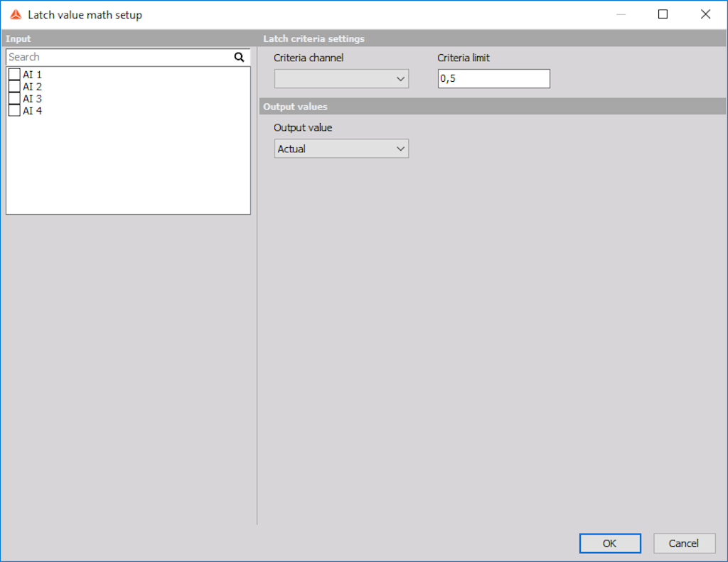
Task: Select the AI 2 label text
Action: pos(33,86)
